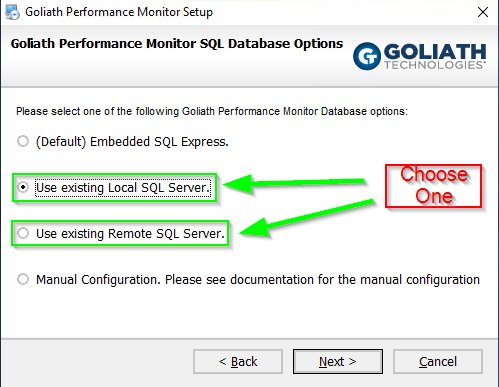Select the Embedded SQL Express radio circle
Viewport: 499px width, 387px height.
tap(23, 141)
